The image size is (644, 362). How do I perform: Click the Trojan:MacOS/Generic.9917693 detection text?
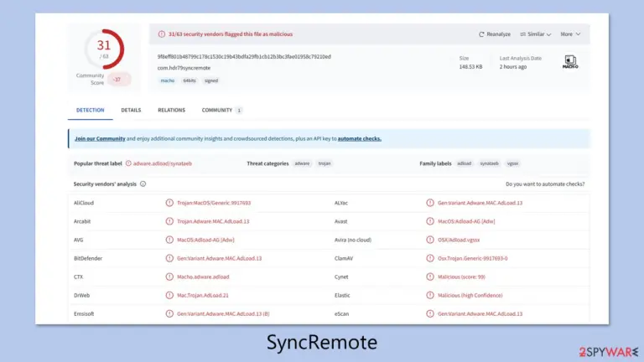(214, 203)
